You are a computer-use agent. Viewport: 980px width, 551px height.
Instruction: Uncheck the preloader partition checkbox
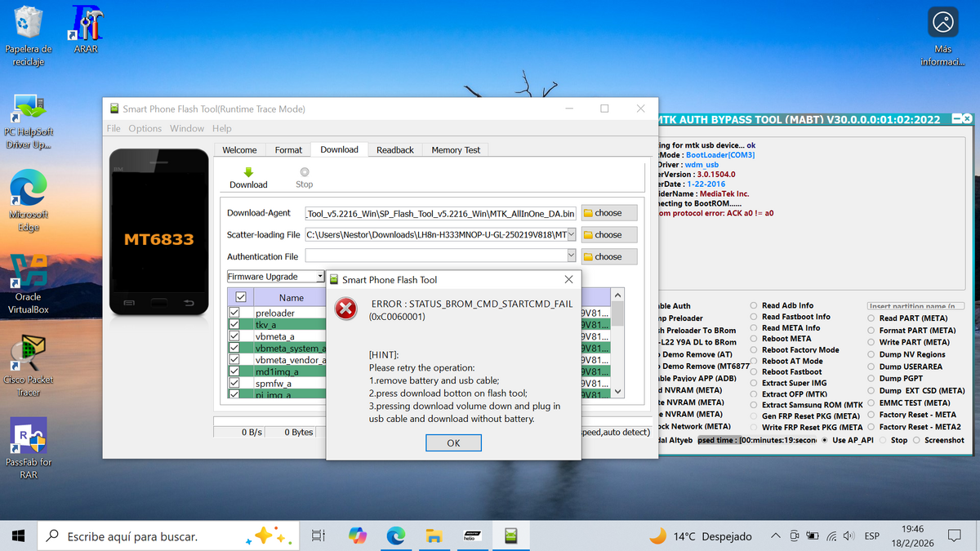pos(235,313)
